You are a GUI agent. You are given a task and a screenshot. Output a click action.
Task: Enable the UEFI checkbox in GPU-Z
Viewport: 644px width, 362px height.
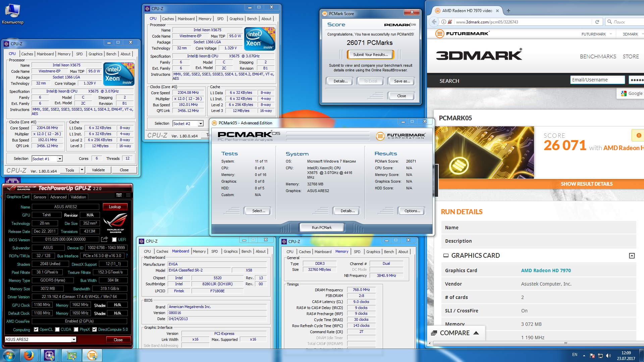114,240
